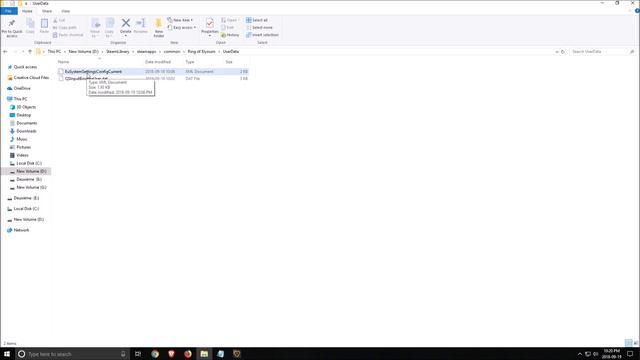Open the Copy to menu
640x360 pixels.
(x=109, y=28)
